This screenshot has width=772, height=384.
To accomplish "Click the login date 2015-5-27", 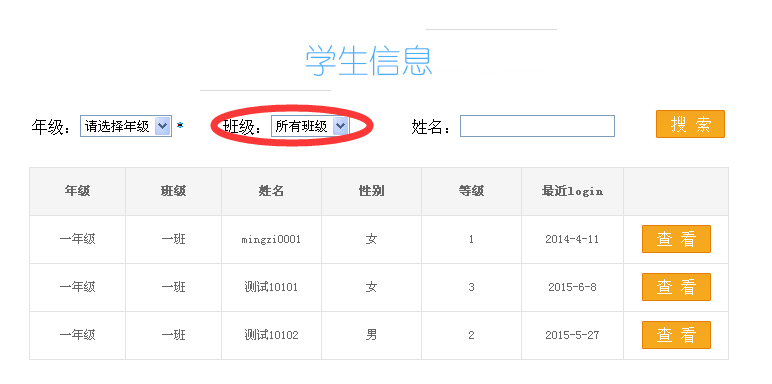I will [x=572, y=335].
